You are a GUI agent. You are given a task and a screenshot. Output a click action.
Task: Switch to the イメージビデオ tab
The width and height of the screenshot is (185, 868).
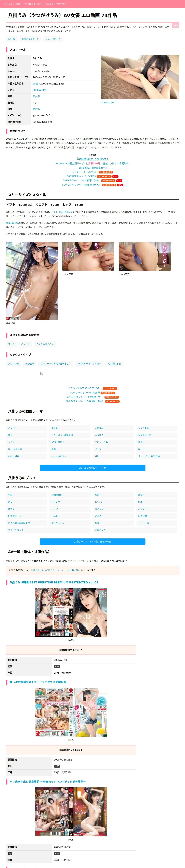tap(53, 39)
